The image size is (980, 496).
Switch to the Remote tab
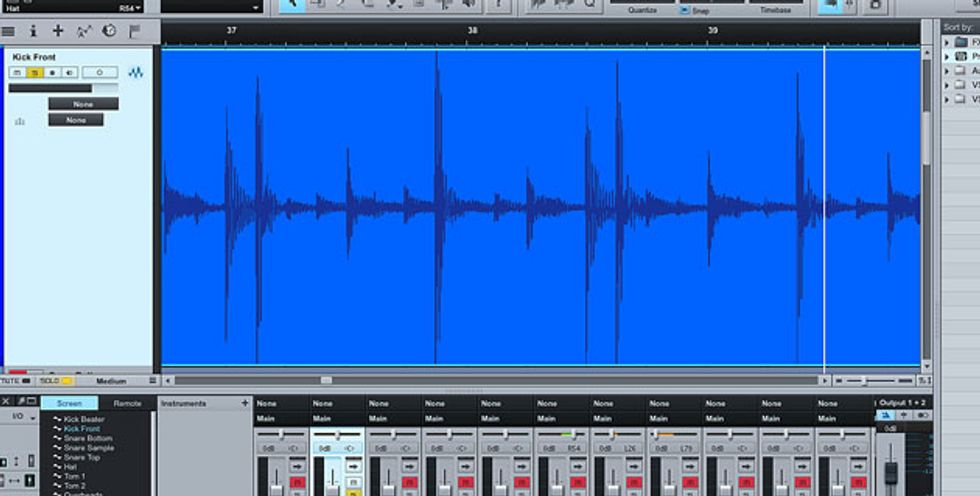[x=127, y=403]
